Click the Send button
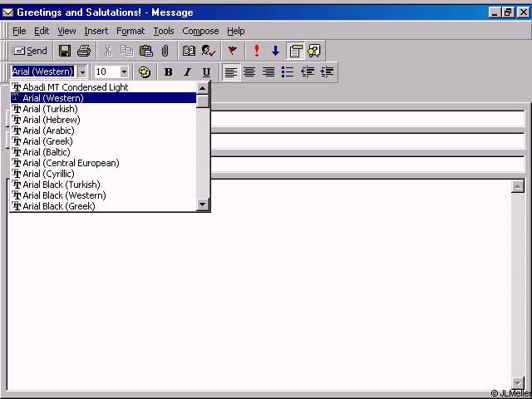 (x=30, y=51)
